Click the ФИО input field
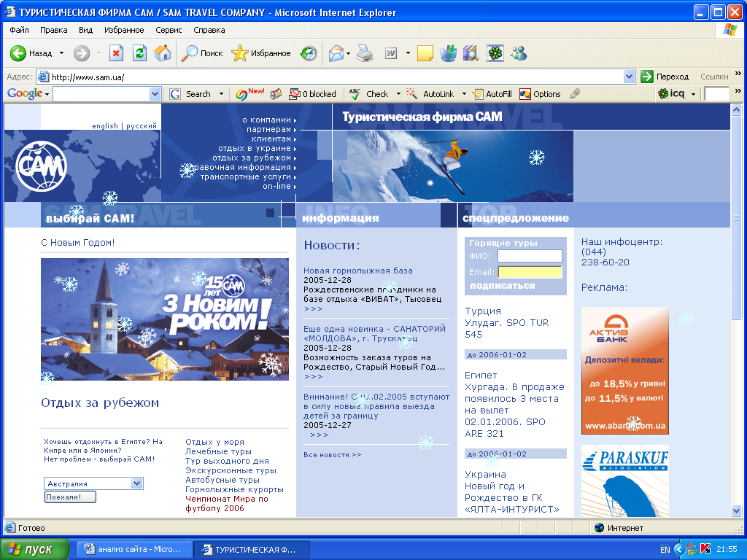The width and height of the screenshot is (747, 560). pyautogui.click(x=530, y=256)
